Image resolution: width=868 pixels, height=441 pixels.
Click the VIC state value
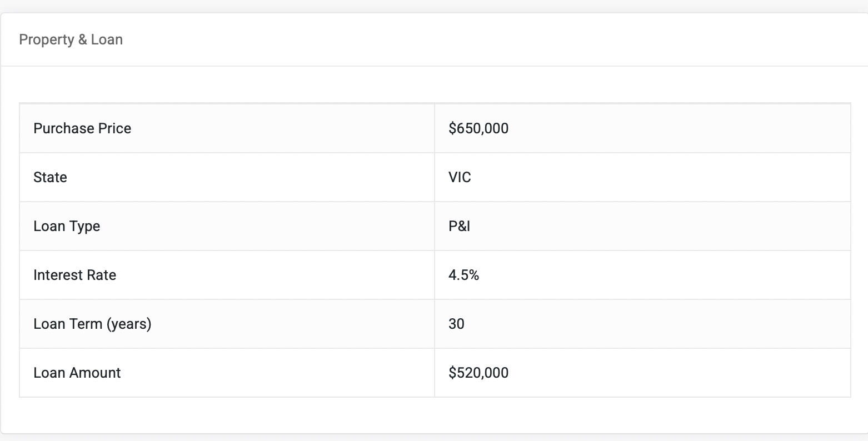[460, 177]
